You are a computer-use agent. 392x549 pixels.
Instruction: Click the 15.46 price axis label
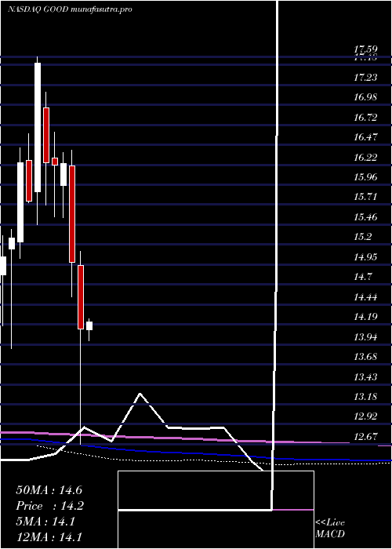click(x=365, y=217)
